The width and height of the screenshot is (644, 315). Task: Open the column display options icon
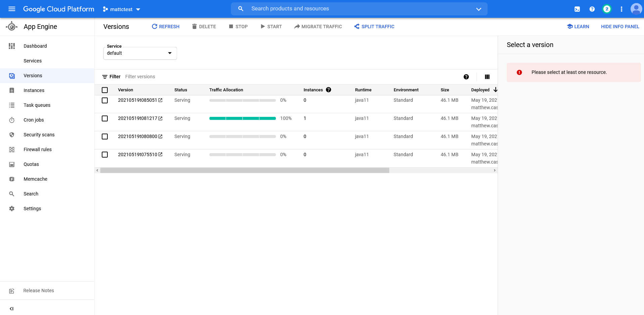[x=487, y=77]
